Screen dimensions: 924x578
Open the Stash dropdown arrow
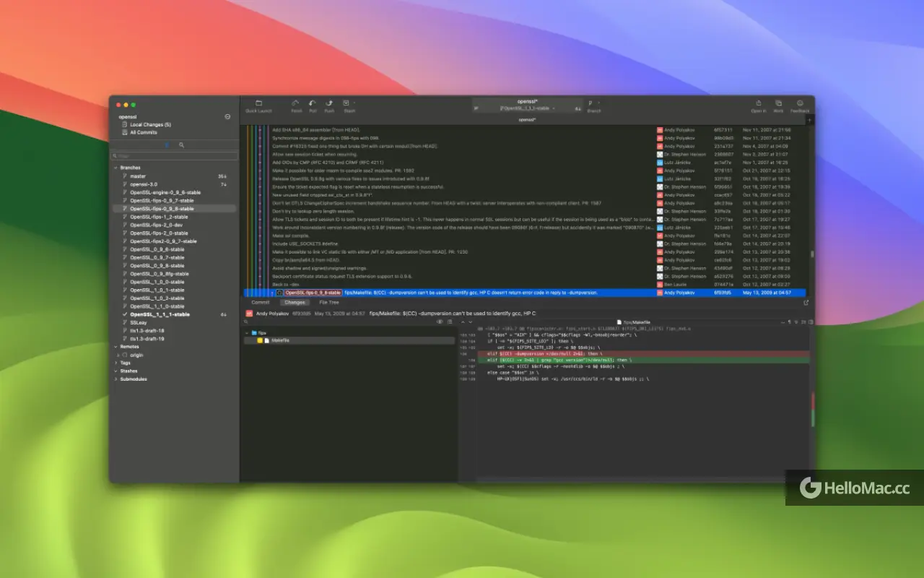tap(354, 103)
